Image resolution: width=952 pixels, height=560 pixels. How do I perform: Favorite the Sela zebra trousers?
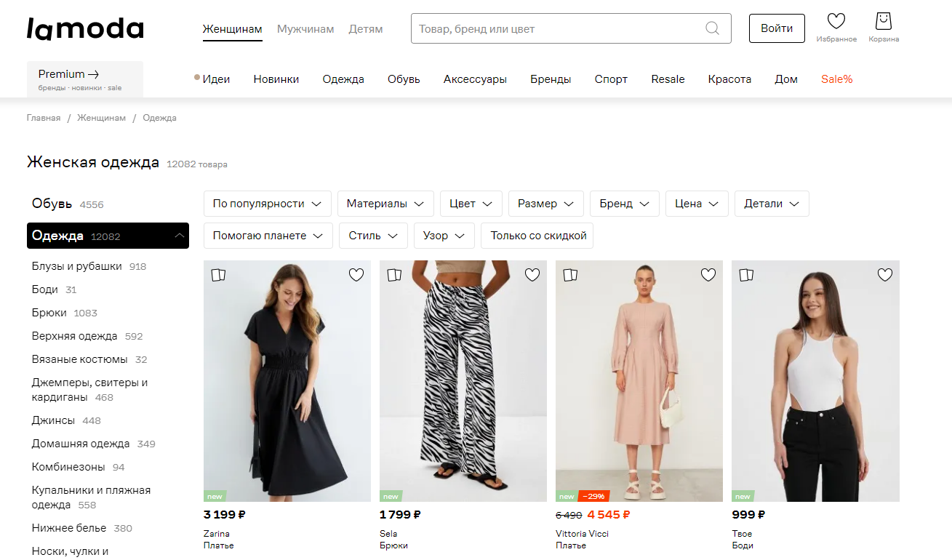(532, 275)
